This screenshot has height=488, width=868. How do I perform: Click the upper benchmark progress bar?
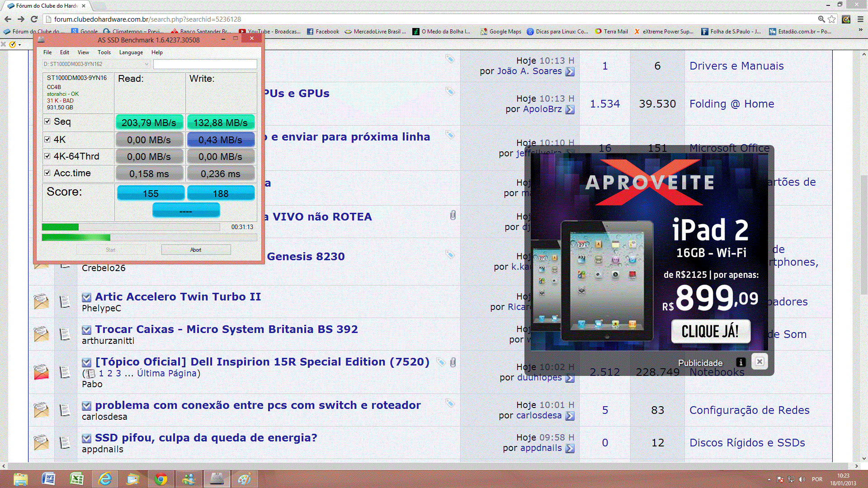pos(131,227)
